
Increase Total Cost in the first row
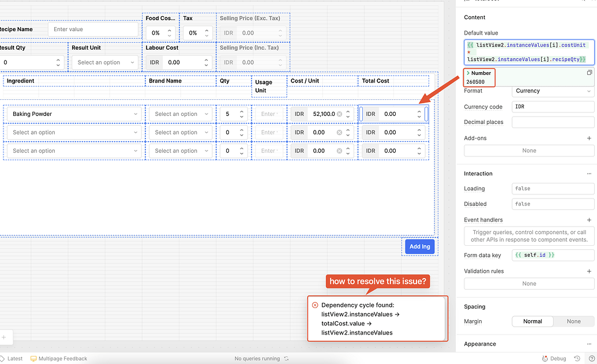(x=419, y=111)
